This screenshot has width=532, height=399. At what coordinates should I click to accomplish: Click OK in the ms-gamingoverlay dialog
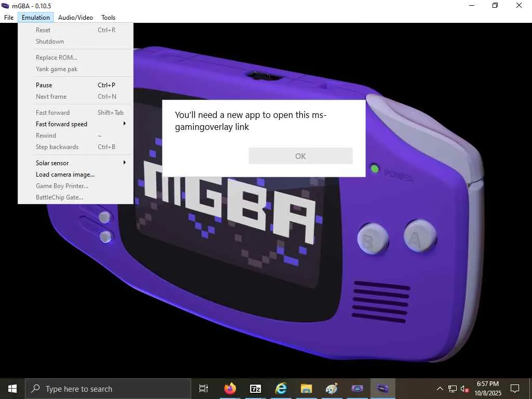tap(301, 156)
